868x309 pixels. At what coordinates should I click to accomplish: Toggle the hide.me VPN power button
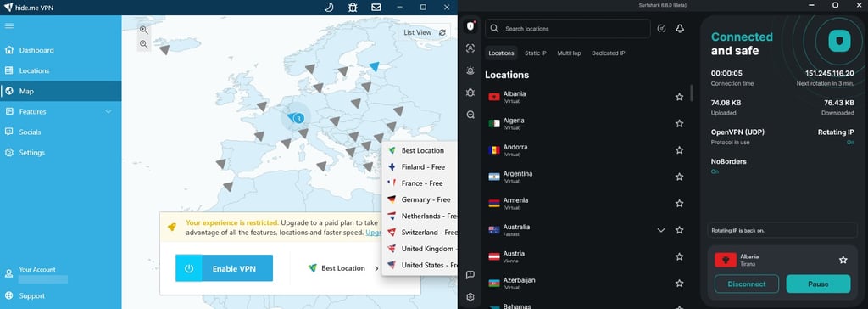189,268
